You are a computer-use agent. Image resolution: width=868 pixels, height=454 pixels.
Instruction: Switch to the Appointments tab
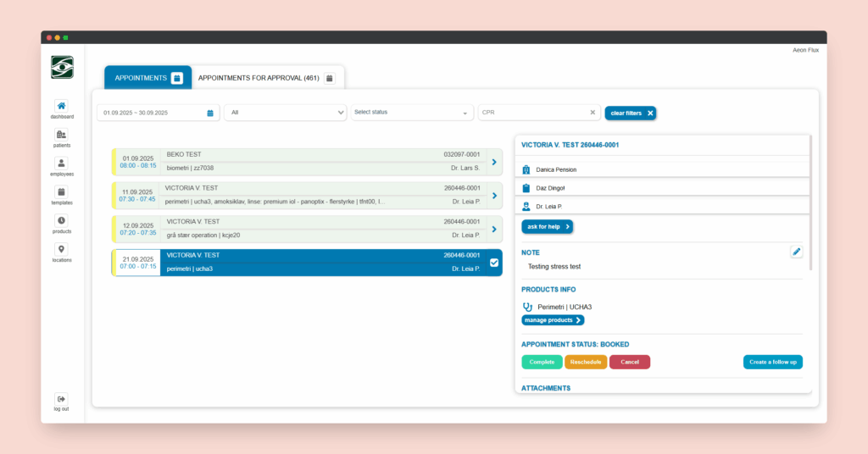[147, 78]
